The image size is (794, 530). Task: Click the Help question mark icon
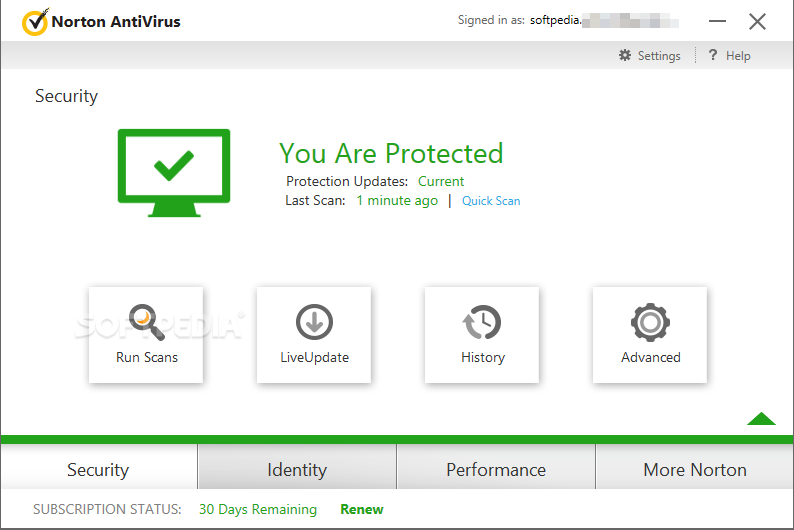click(712, 55)
